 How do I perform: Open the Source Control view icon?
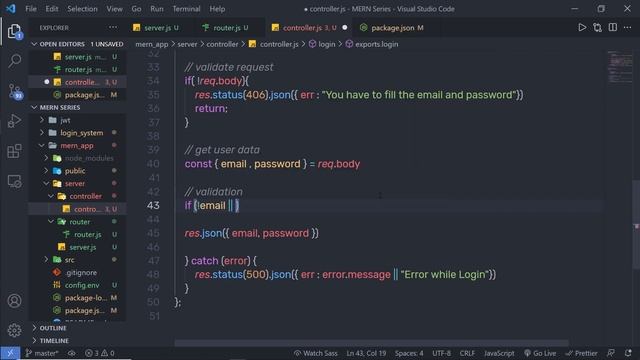pos(15,91)
